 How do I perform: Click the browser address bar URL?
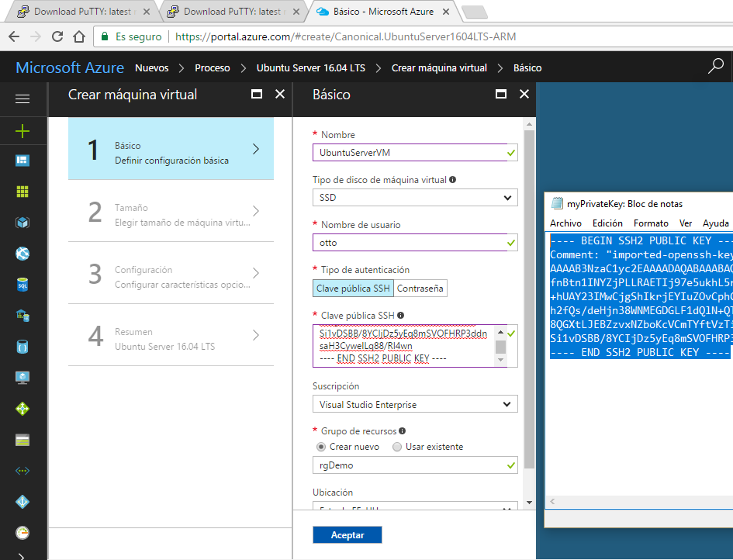tap(345, 36)
